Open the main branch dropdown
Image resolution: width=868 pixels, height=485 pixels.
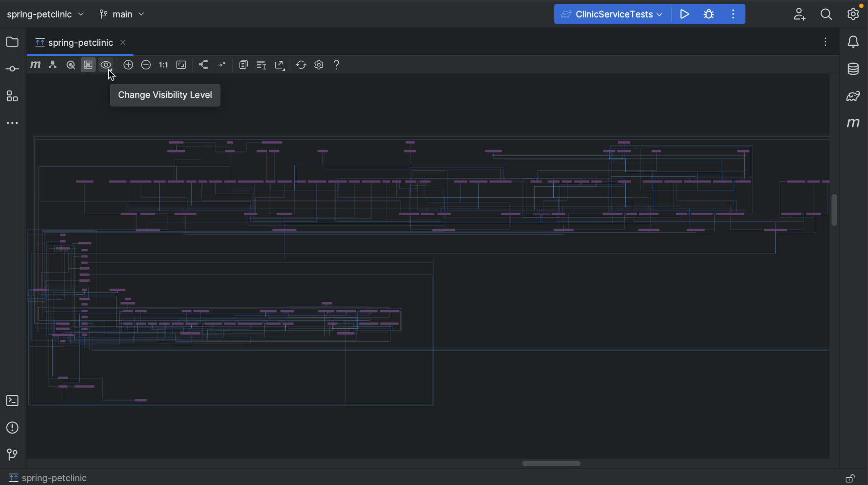coord(122,14)
